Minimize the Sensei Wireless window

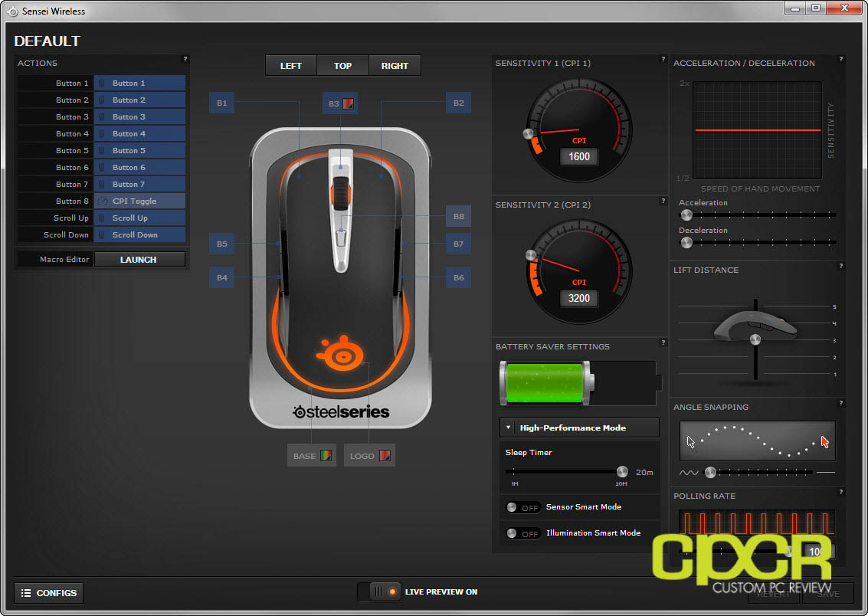click(795, 8)
